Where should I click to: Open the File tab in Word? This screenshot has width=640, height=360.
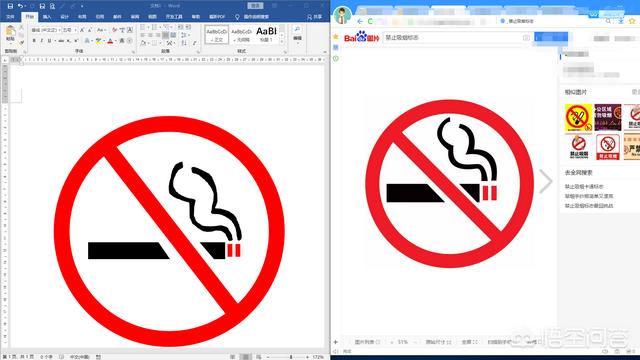point(10,17)
